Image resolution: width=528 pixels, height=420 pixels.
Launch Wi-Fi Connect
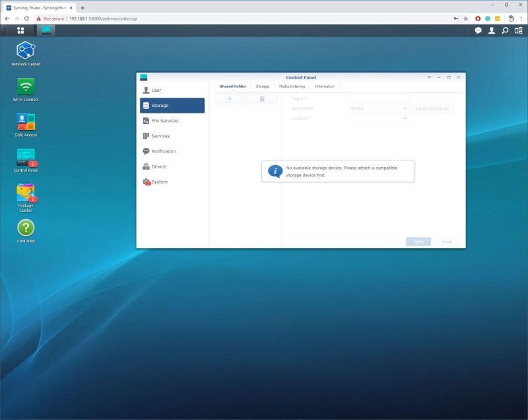click(x=26, y=86)
